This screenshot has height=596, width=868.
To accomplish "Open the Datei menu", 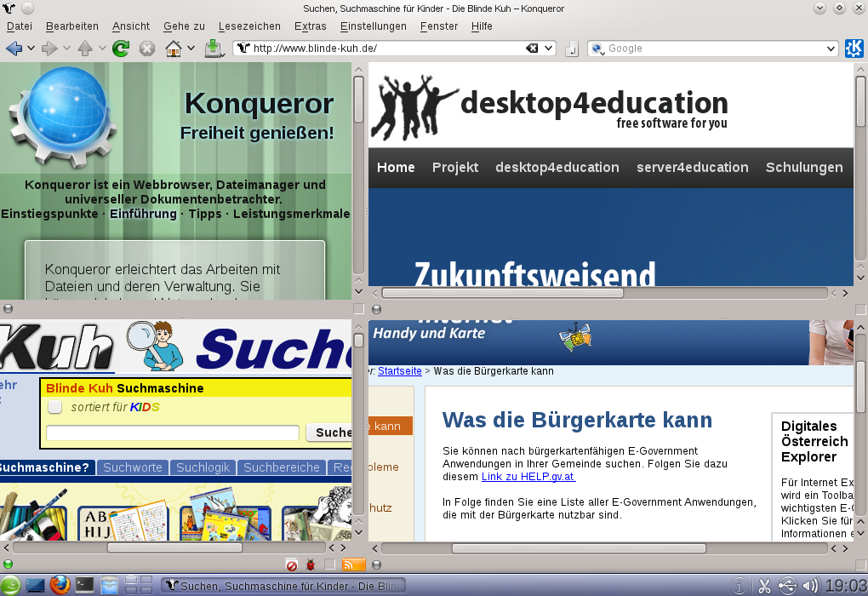I will pos(20,26).
